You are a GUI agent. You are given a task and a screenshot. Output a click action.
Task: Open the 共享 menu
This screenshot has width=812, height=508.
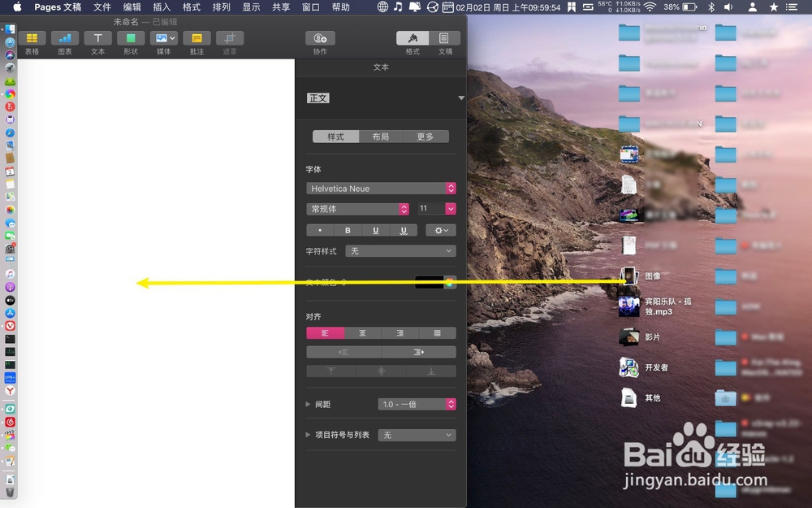point(281,7)
